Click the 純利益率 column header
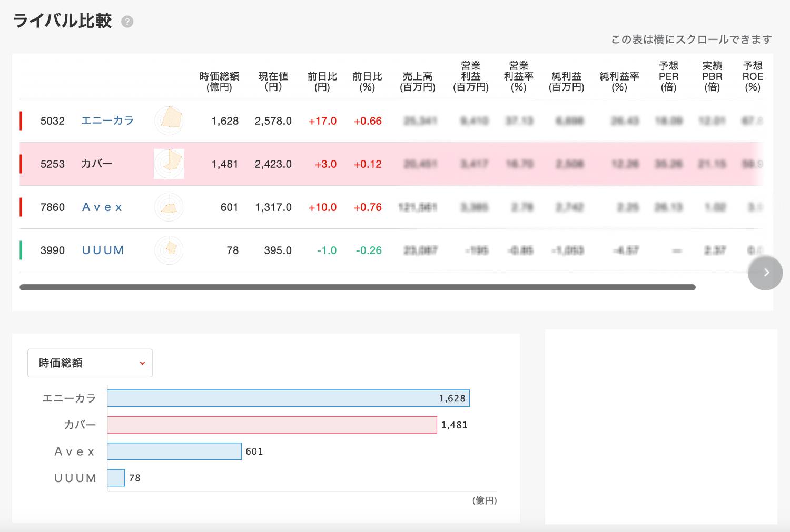Viewport: 790px width, 532px height. point(619,82)
